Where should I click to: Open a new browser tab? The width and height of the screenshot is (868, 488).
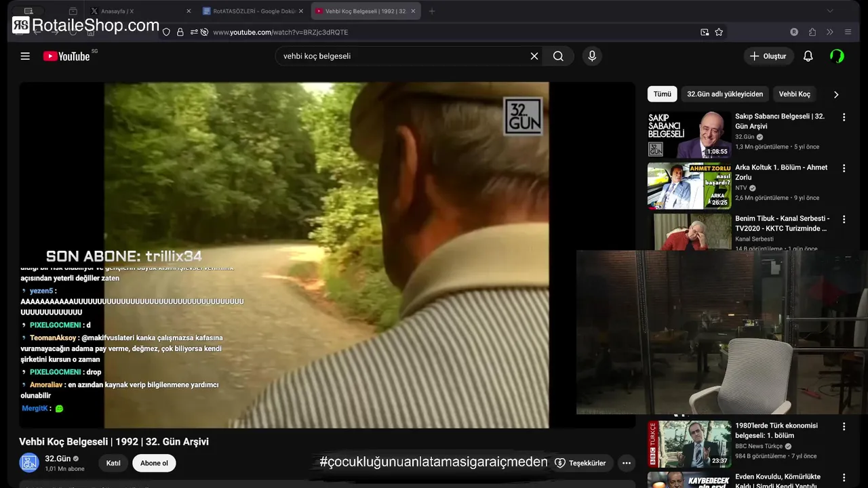click(x=432, y=11)
